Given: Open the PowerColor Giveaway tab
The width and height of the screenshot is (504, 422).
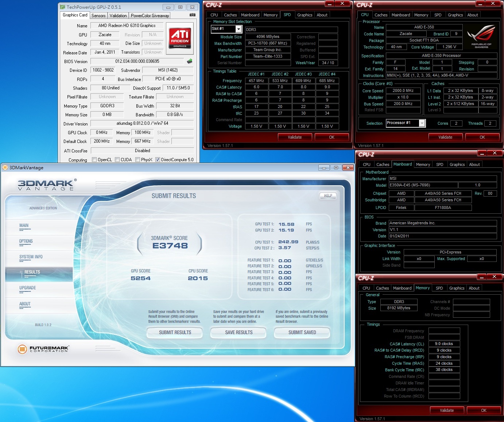Looking at the screenshot, I should point(150,16).
